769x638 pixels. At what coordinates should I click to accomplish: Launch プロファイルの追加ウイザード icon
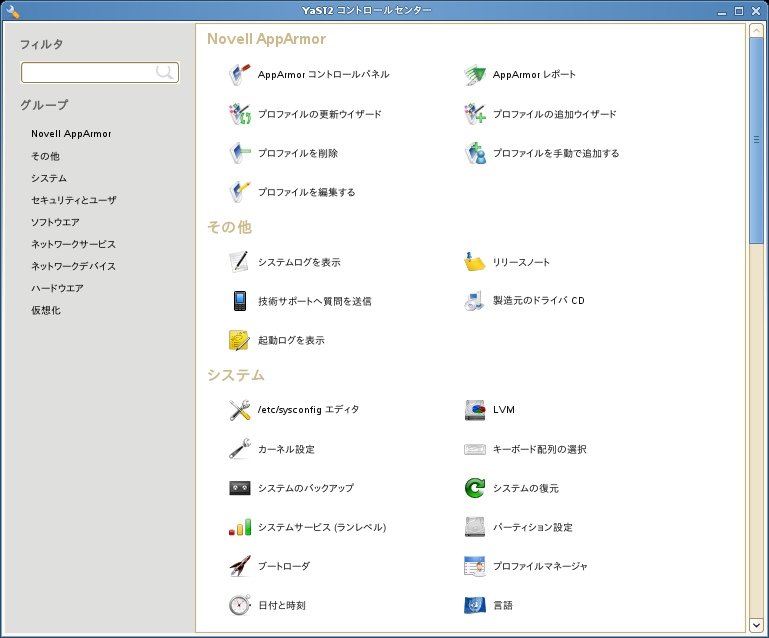[475, 114]
